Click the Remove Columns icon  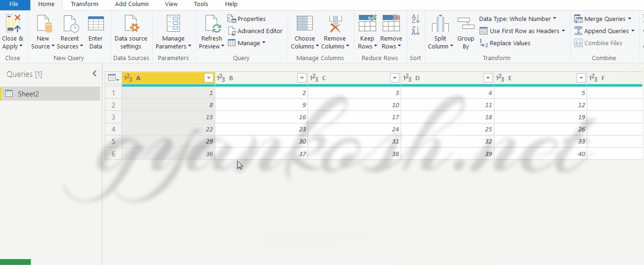(335, 24)
